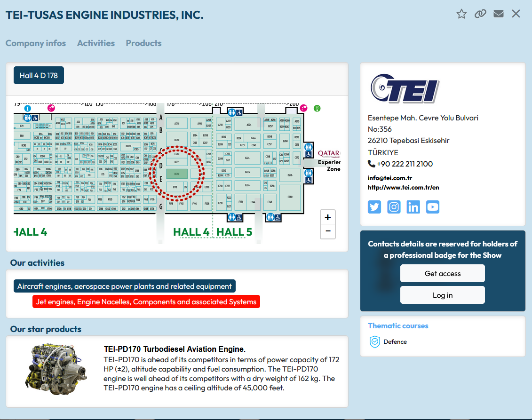Select the blue information point on the map

[x=27, y=108]
